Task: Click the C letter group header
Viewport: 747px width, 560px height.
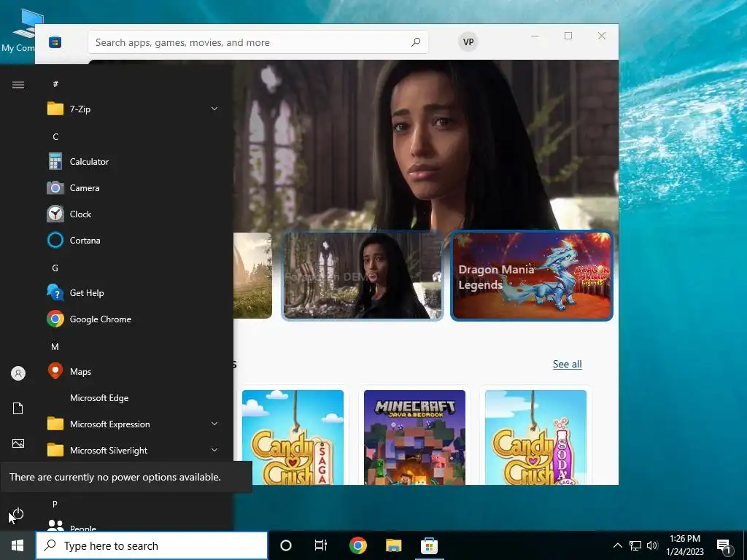Action: click(x=55, y=136)
